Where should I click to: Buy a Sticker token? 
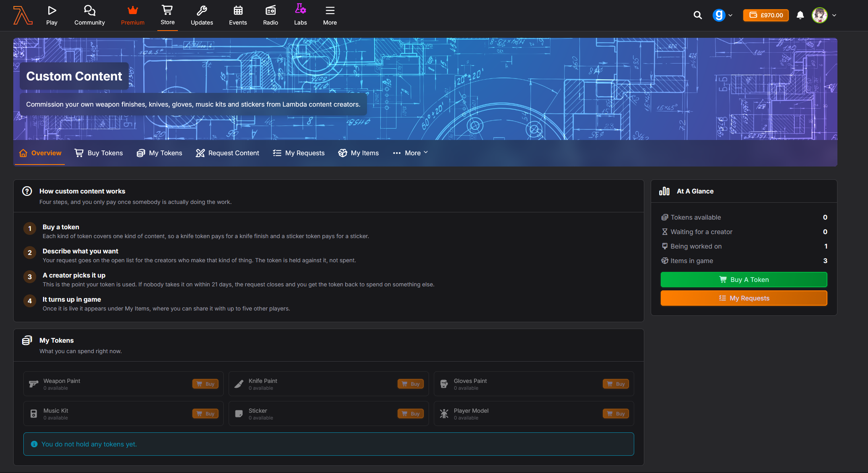click(x=410, y=413)
